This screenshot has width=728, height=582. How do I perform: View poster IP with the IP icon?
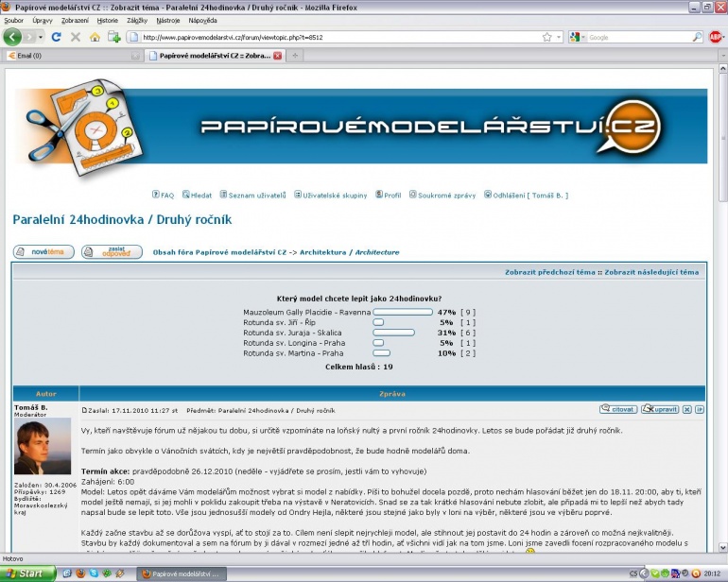(x=700, y=409)
